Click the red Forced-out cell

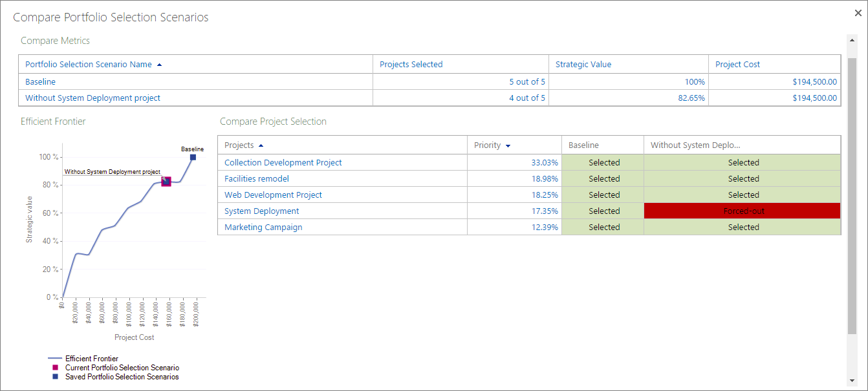(743, 211)
